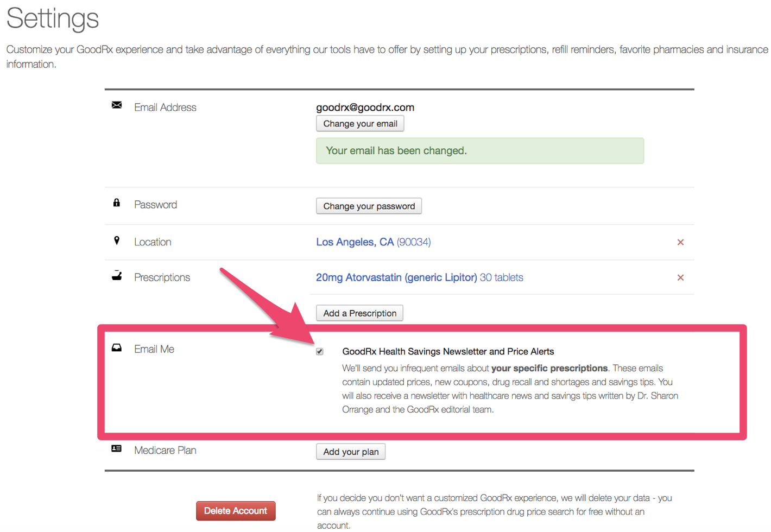
Task: Click the envelope icon beside Email Address
Action: point(117,105)
